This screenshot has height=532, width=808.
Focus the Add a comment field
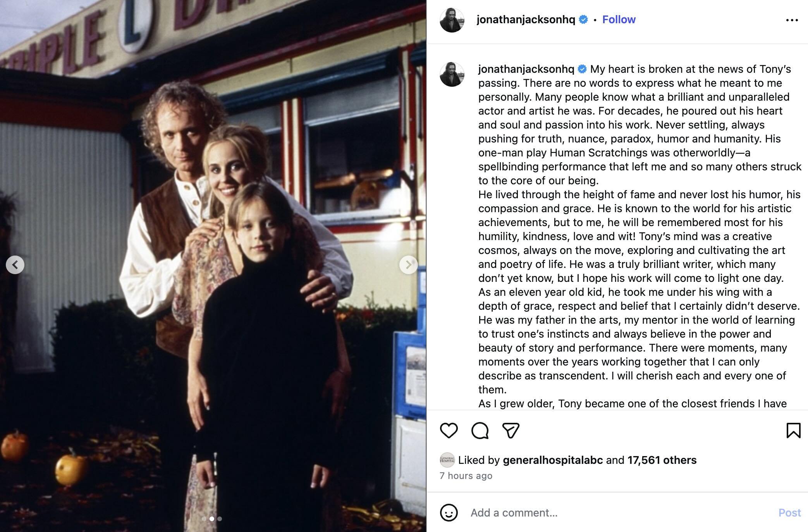(x=620, y=513)
